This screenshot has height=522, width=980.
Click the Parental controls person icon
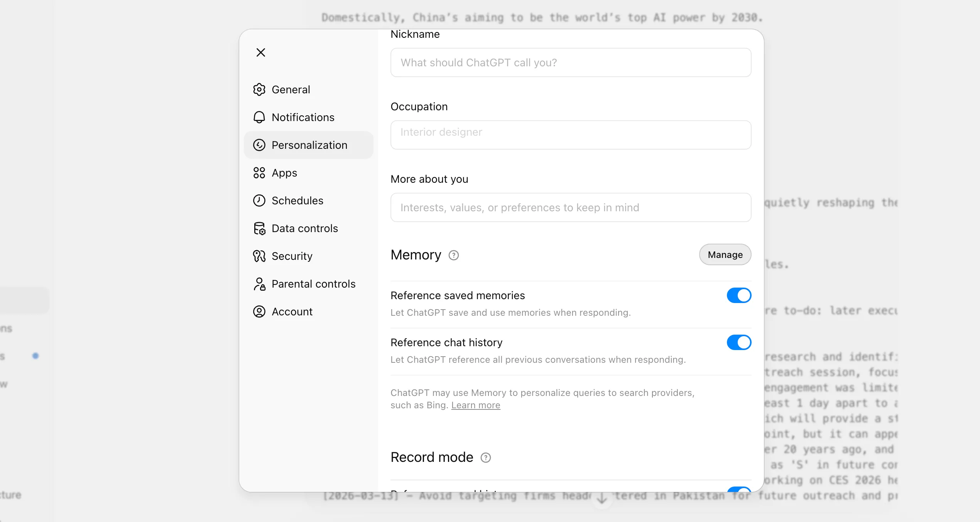click(259, 284)
